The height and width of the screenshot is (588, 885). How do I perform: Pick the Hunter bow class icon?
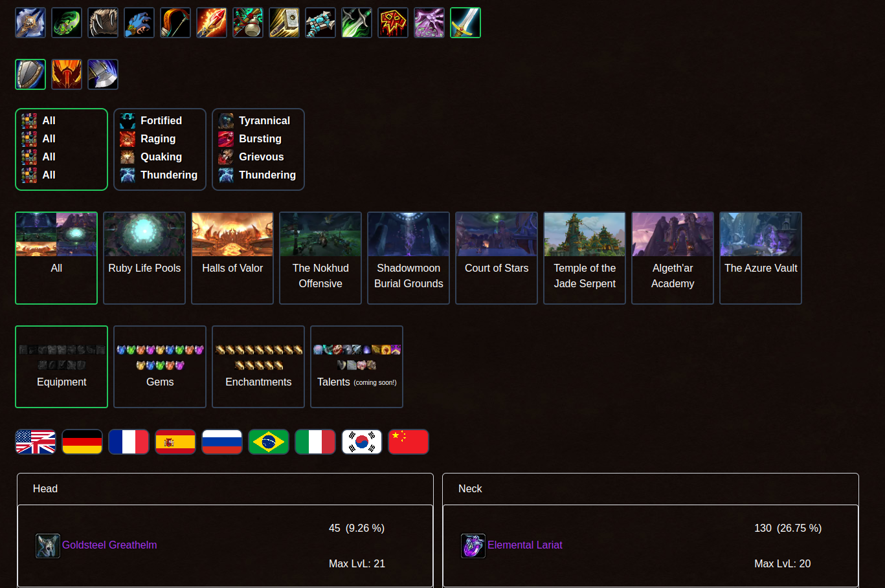(x=175, y=23)
